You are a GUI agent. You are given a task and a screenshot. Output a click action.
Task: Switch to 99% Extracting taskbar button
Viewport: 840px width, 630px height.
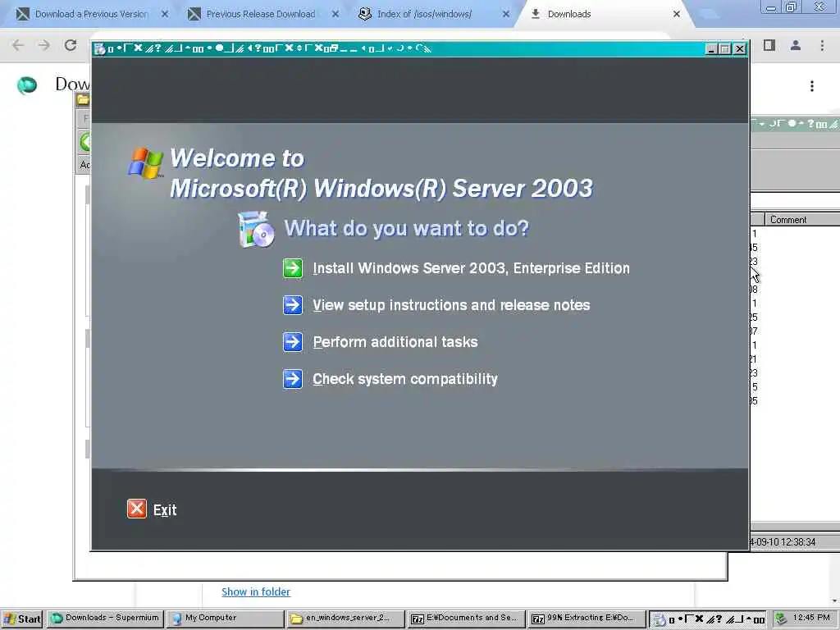[586, 619]
